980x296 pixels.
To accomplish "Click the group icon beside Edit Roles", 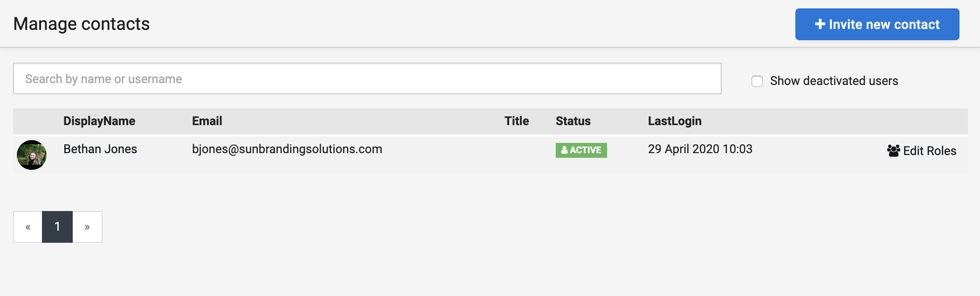I will [893, 150].
